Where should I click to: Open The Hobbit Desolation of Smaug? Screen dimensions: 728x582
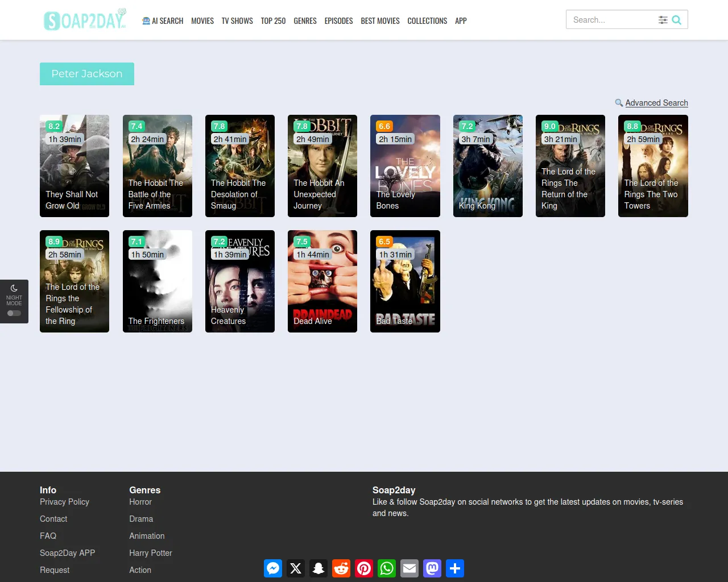click(x=240, y=166)
